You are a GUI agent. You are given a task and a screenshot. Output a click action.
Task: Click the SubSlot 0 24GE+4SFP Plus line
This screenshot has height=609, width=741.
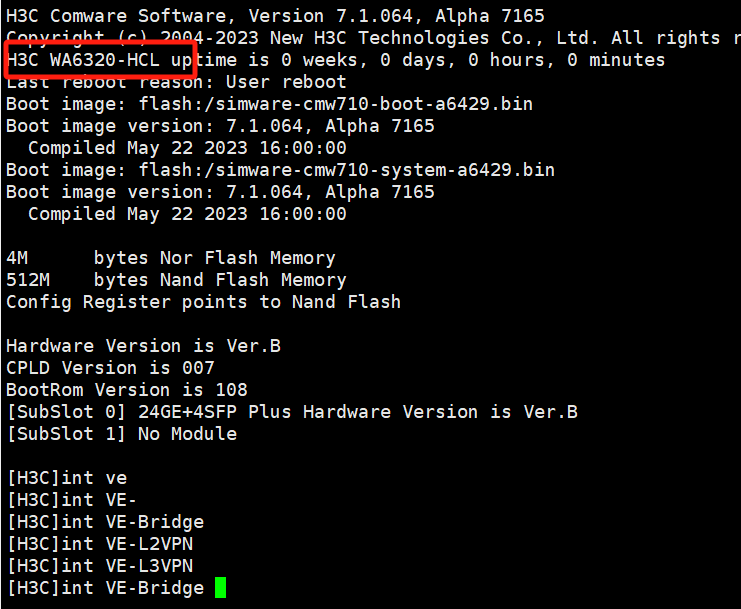pos(291,412)
